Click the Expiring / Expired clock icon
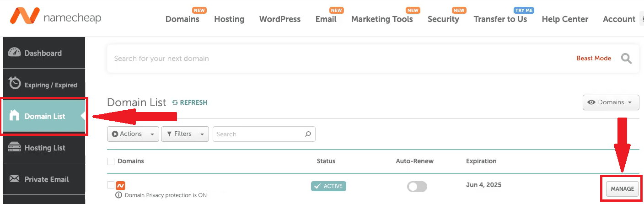This screenshot has height=204, width=644. tap(15, 84)
